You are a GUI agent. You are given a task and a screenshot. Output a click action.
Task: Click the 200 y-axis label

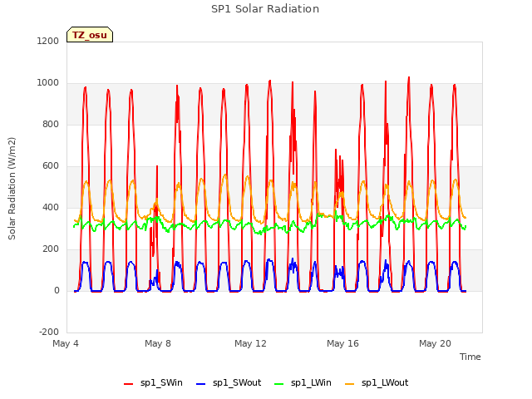pyautogui.click(x=51, y=249)
